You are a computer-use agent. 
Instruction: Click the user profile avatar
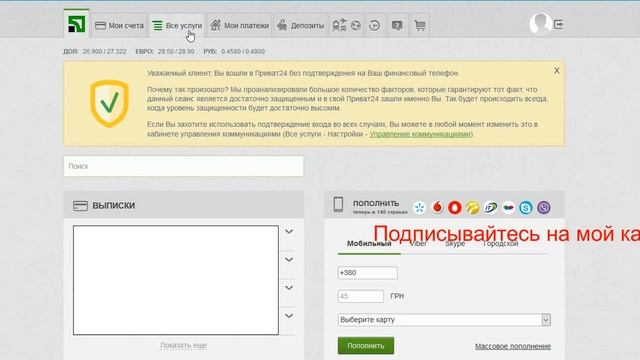(540, 24)
